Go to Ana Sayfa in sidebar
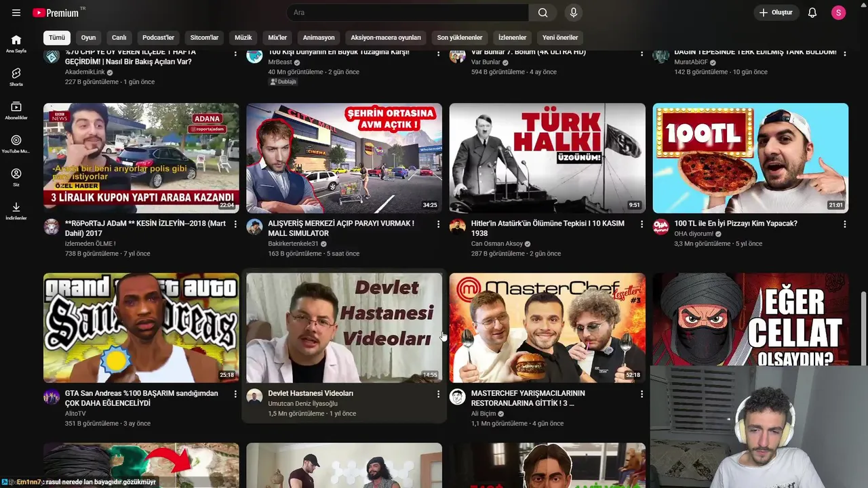This screenshot has width=868, height=488. click(16, 44)
